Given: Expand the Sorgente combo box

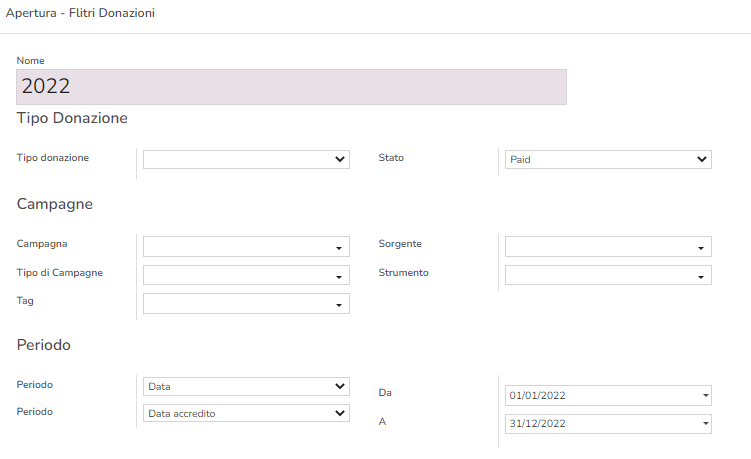Looking at the screenshot, I should [607, 247].
